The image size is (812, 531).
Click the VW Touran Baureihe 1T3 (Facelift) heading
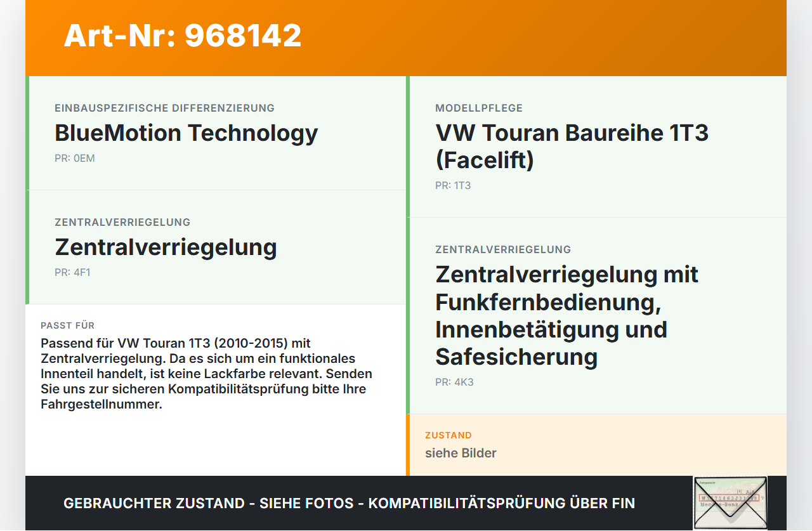pyautogui.click(x=572, y=147)
